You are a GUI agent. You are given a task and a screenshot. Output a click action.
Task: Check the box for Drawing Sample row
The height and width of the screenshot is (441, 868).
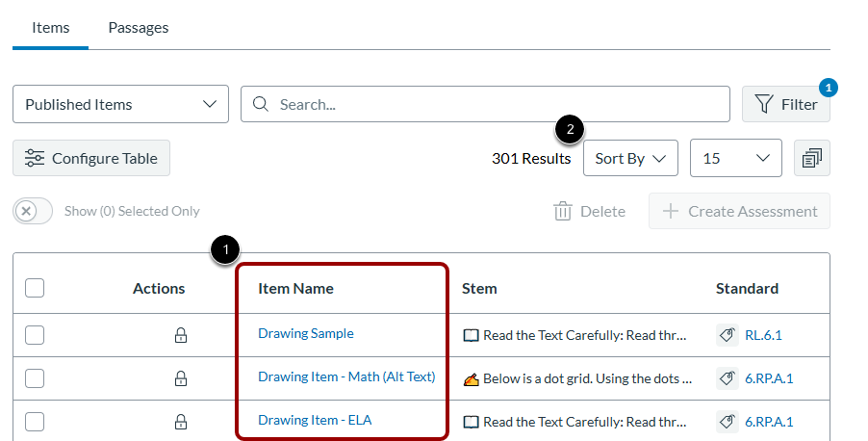click(x=35, y=335)
